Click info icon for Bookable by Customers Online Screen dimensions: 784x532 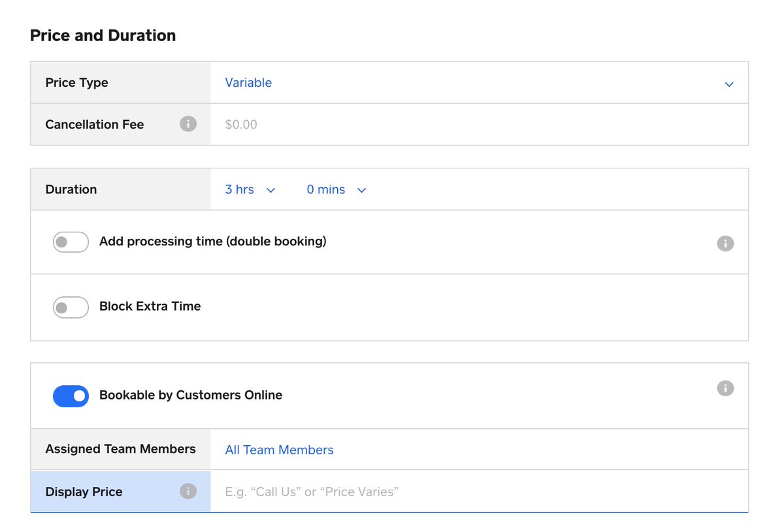725,388
